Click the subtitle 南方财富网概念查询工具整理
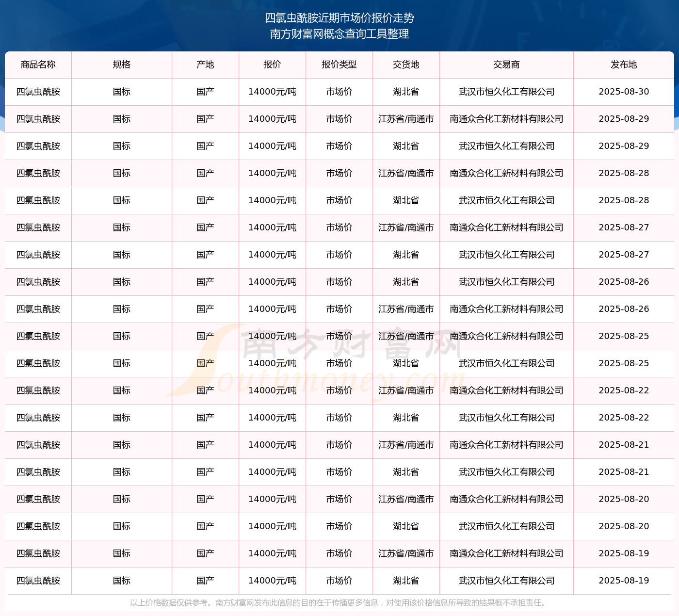 coord(339,34)
